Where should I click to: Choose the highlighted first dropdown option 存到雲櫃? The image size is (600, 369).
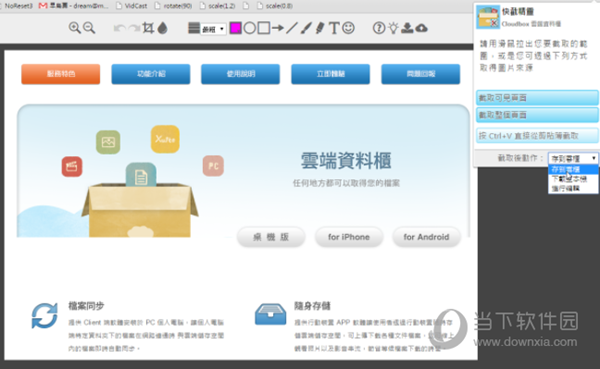(x=573, y=169)
